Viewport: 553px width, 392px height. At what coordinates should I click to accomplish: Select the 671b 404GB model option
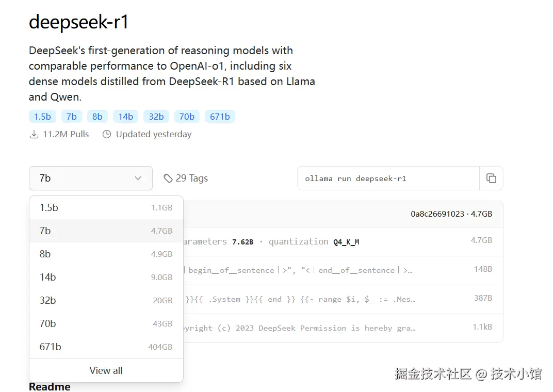coord(106,347)
